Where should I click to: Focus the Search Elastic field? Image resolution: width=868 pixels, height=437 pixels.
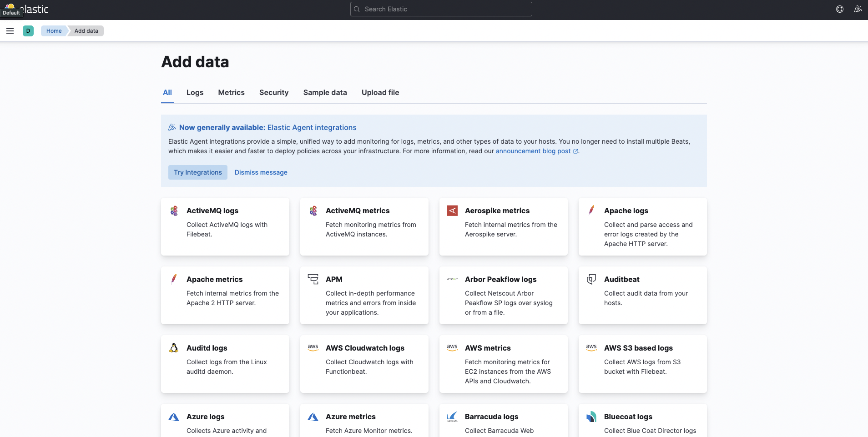441,9
